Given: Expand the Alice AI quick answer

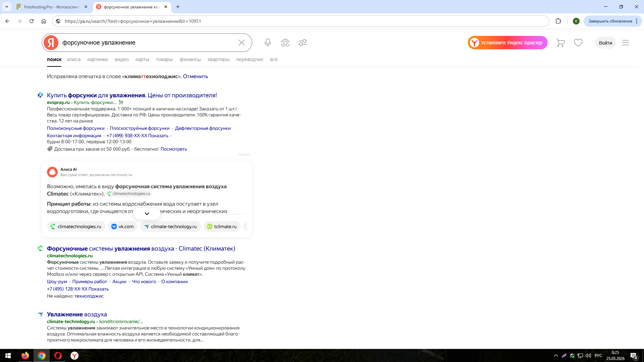Looking at the screenshot, I should pos(147,214).
